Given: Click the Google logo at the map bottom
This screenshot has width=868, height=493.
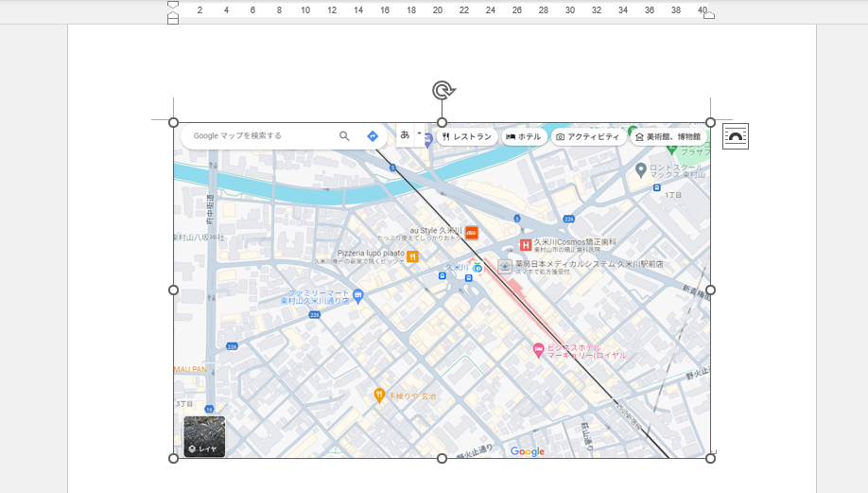Looking at the screenshot, I should 528,451.
